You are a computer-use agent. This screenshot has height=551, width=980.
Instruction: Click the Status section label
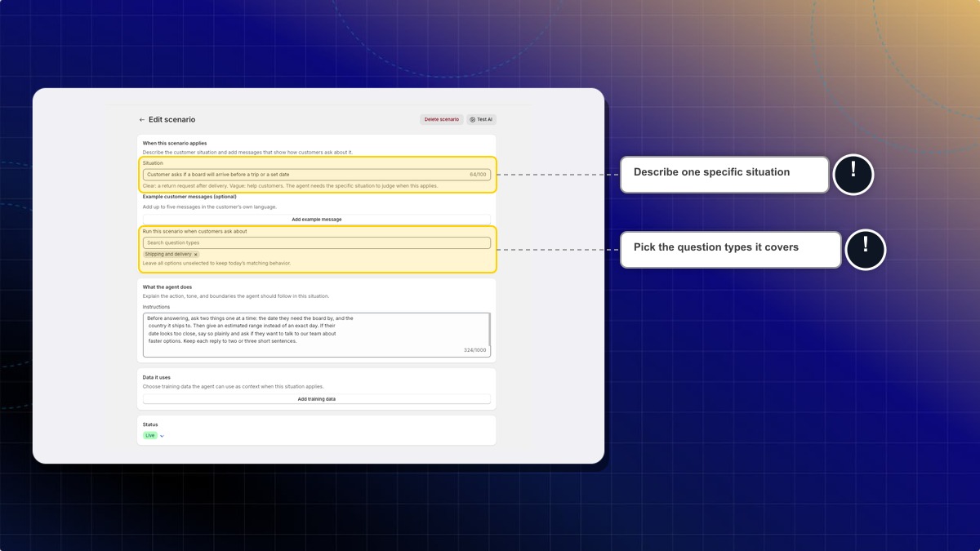click(150, 424)
